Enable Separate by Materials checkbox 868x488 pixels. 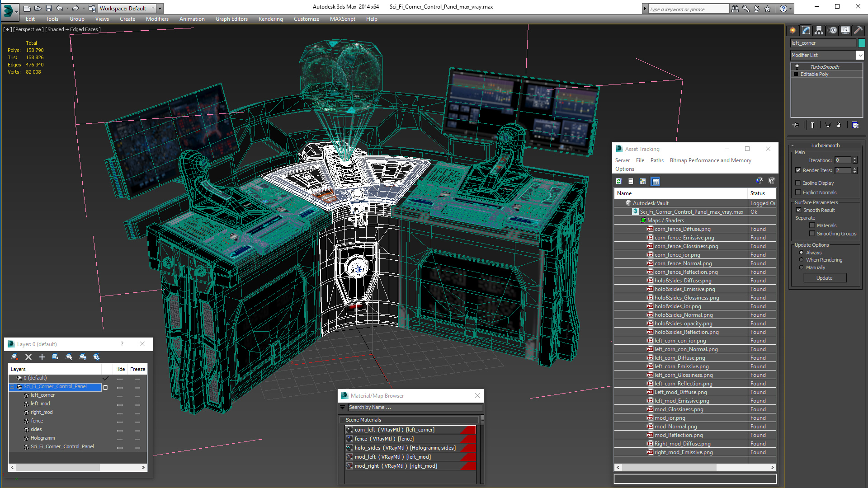pos(812,225)
